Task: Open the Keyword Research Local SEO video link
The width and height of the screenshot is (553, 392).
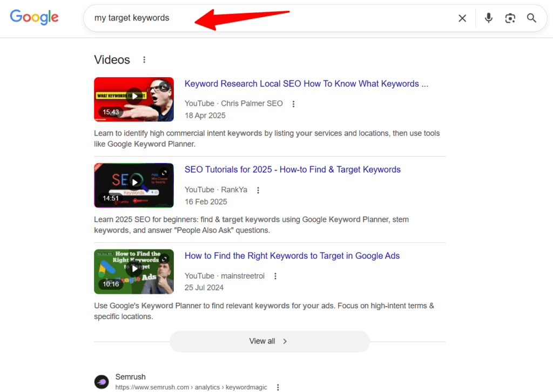Action: coord(306,84)
